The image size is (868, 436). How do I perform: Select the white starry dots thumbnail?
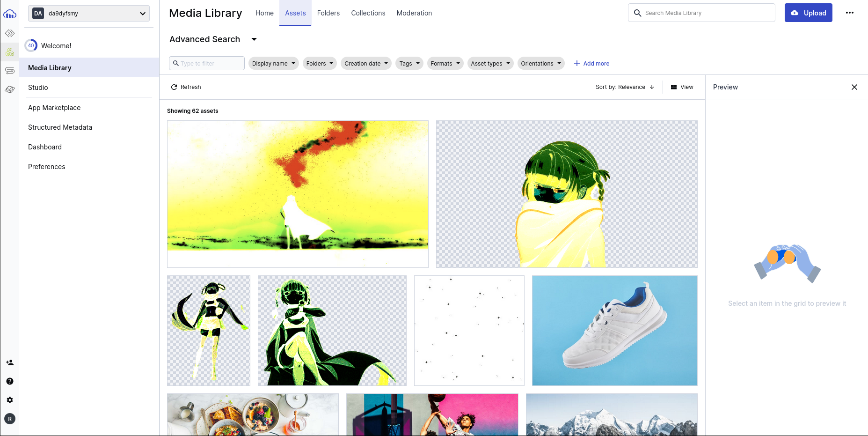469,331
